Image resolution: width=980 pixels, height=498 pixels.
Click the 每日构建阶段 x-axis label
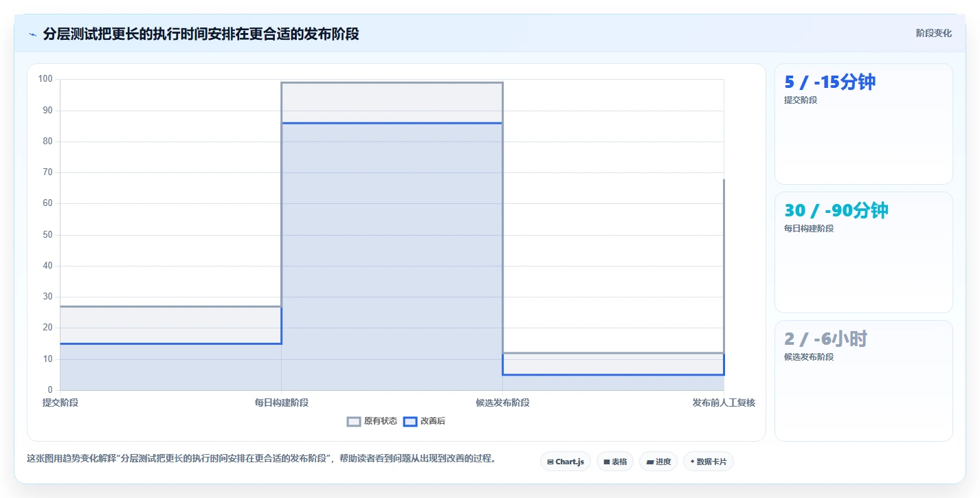281,403
